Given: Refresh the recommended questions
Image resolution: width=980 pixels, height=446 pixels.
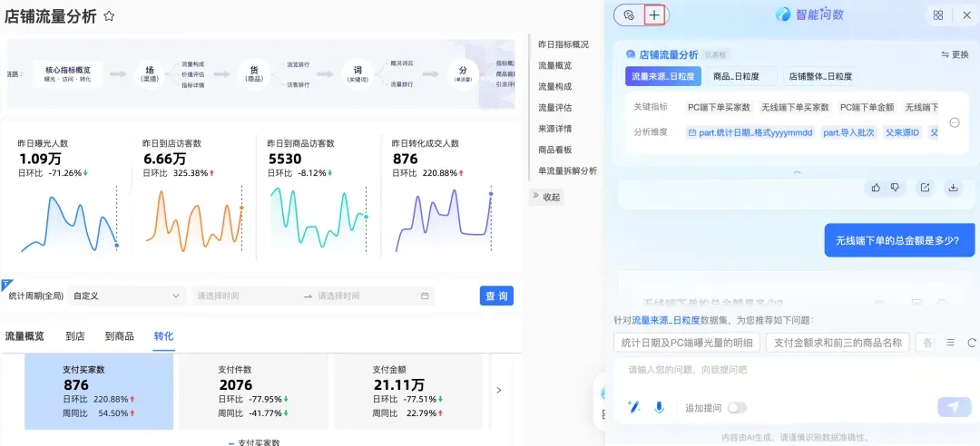Looking at the screenshot, I should 971,343.
